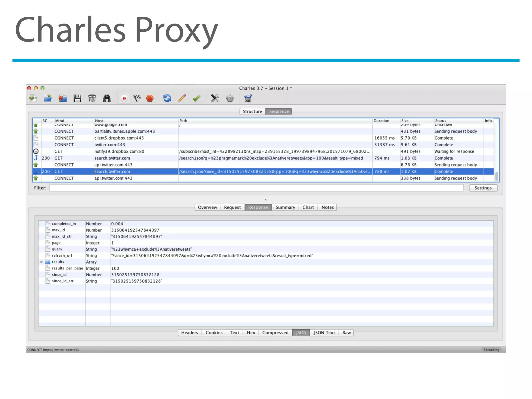Click the shopping cart toolbar icon
532x399 pixels.
[x=248, y=98]
